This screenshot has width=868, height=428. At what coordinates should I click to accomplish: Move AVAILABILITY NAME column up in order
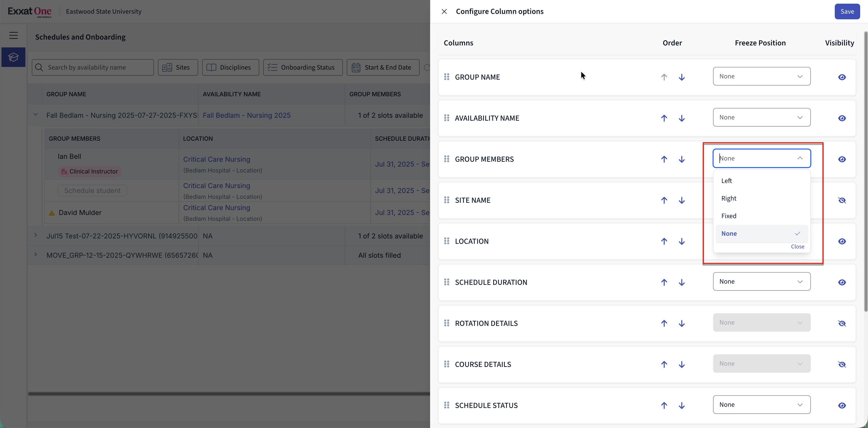(x=664, y=118)
